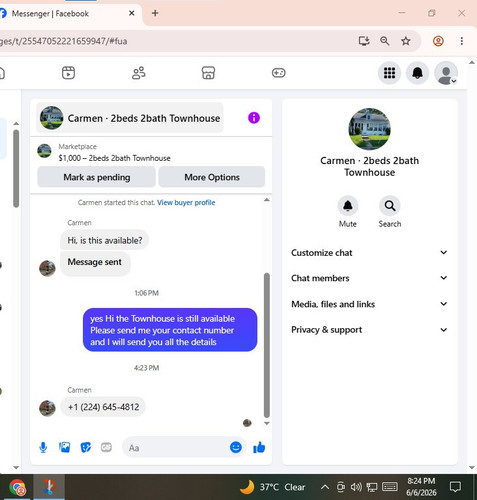Open Facebook notifications bell
This screenshot has width=477, height=500.
417,73
